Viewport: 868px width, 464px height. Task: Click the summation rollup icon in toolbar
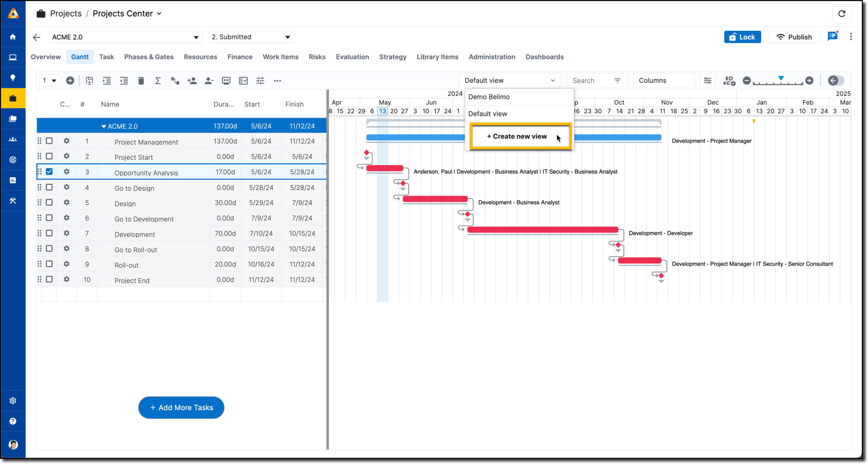(x=158, y=81)
